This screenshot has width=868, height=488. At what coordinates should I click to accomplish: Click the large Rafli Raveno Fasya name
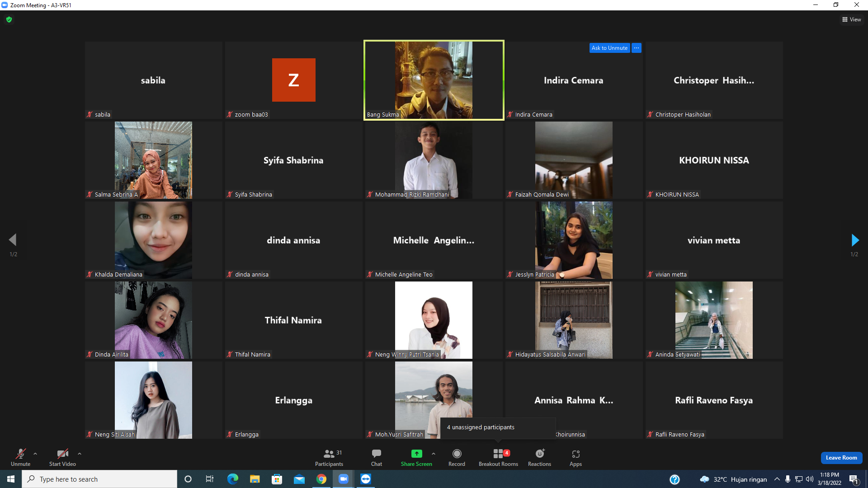pyautogui.click(x=714, y=400)
